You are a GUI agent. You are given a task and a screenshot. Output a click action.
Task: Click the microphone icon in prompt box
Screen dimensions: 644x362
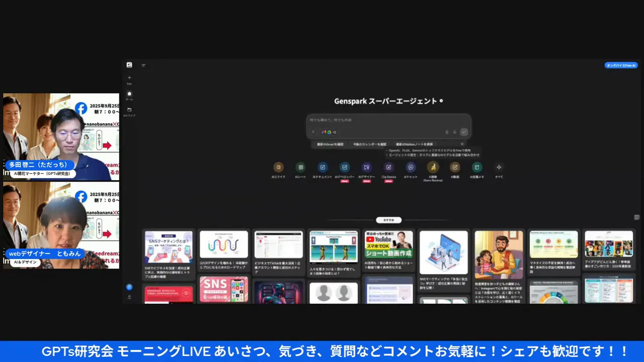(x=454, y=132)
